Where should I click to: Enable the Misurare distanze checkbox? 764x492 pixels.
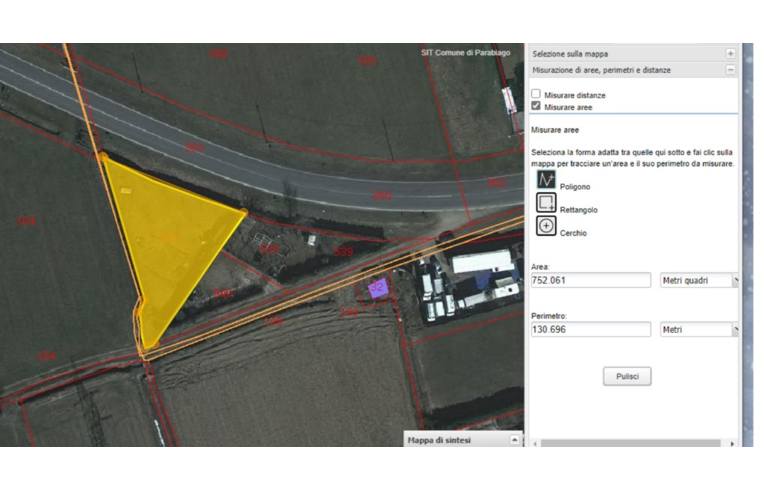[x=536, y=94]
